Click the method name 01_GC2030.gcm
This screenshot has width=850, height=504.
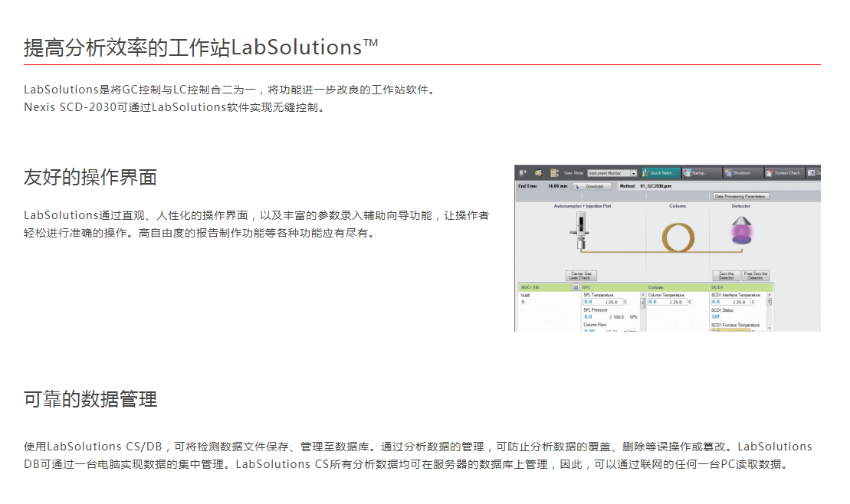656,186
